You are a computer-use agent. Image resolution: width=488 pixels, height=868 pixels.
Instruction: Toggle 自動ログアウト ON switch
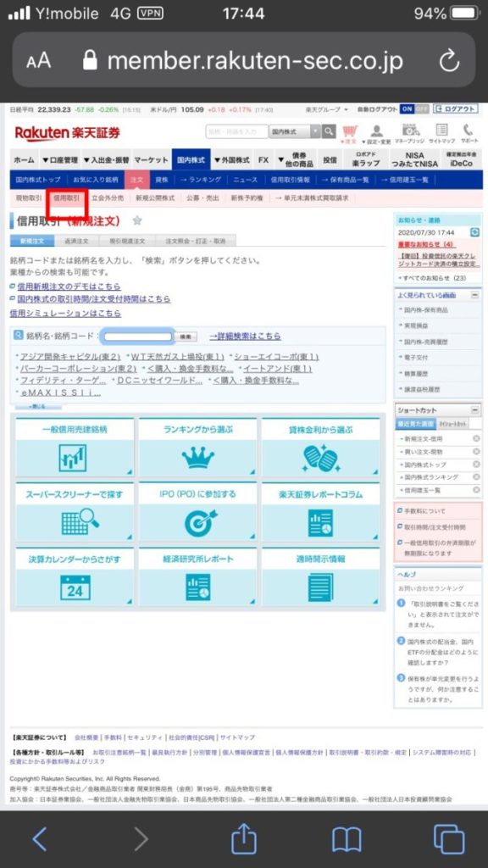(408, 109)
